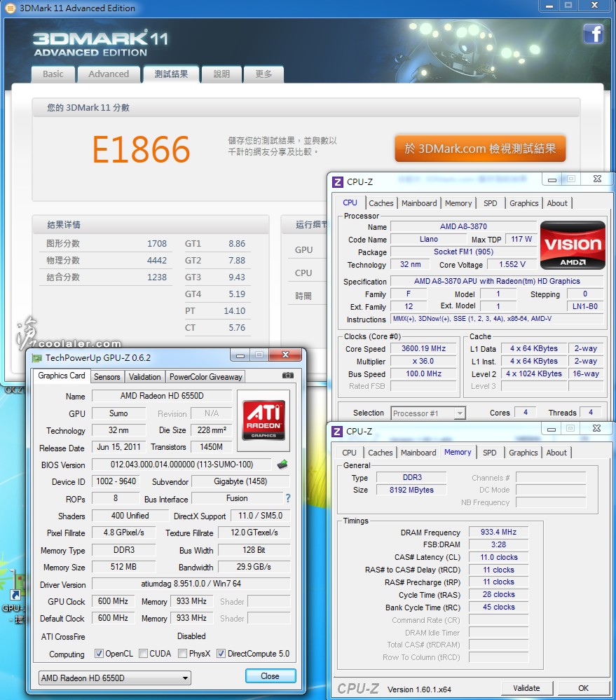
Task: Click the Bus Interface question mark
Action: [288, 498]
